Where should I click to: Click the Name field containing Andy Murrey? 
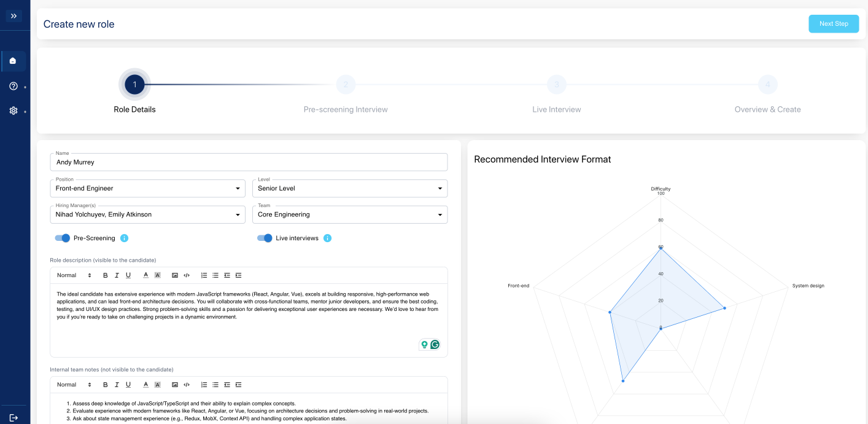click(249, 162)
